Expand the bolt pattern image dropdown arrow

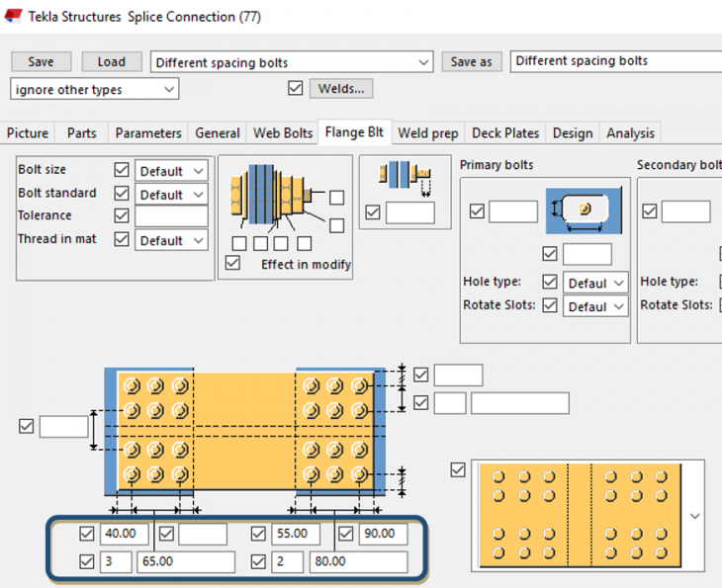(695, 516)
